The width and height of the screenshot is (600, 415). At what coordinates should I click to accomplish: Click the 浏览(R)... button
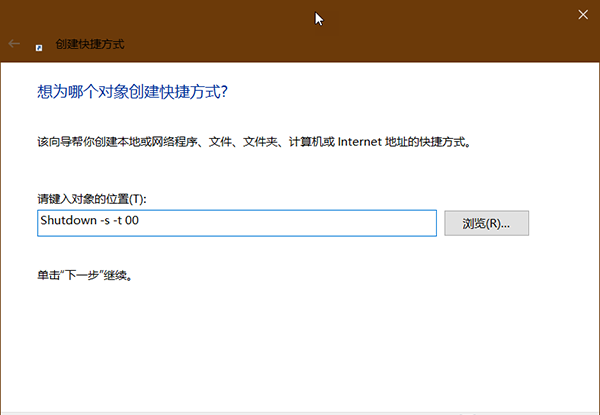click(x=486, y=223)
